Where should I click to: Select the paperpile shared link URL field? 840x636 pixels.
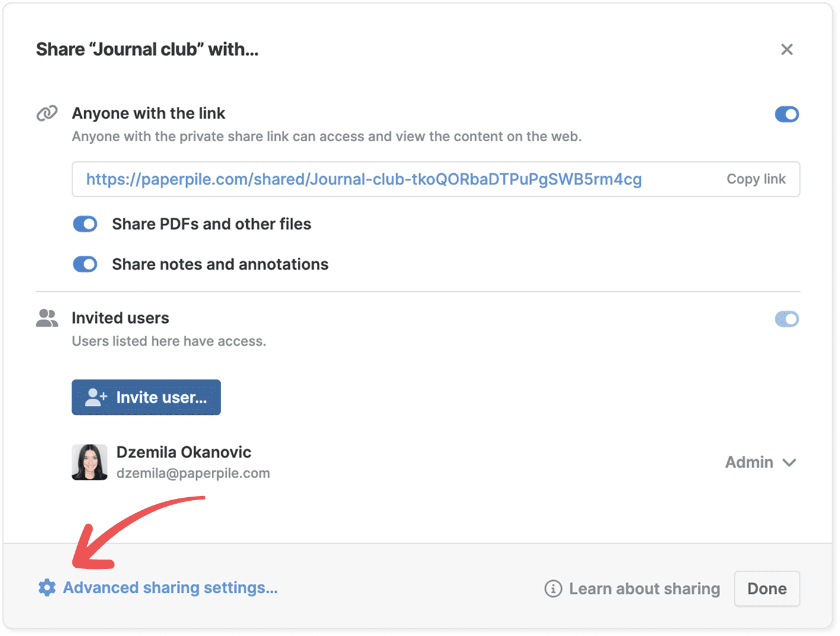pyautogui.click(x=364, y=179)
